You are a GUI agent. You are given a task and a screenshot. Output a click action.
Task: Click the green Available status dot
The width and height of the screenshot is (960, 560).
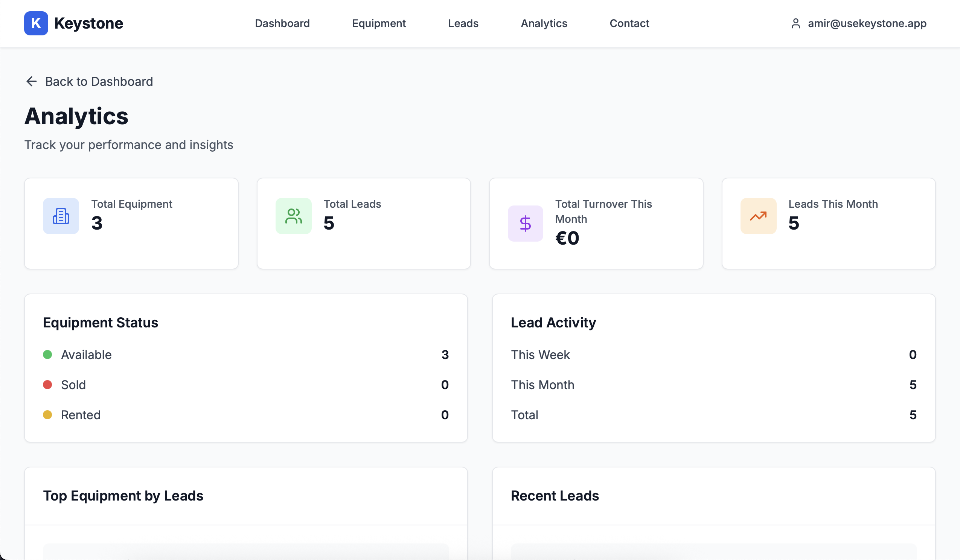[47, 355]
